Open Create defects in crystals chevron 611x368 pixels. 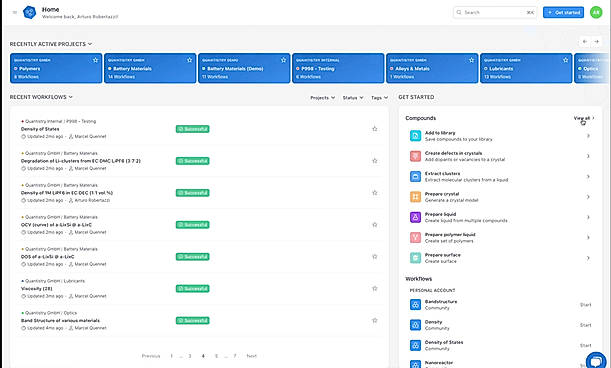point(588,156)
